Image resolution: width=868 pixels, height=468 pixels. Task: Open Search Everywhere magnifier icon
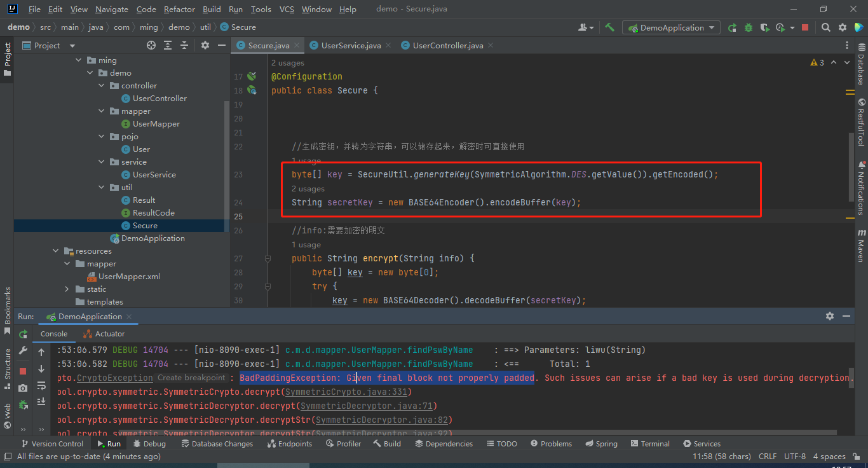pyautogui.click(x=825, y=27)
